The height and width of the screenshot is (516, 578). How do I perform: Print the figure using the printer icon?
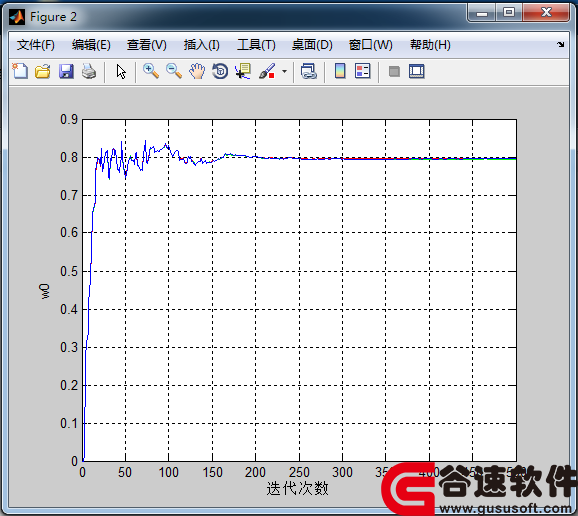[x=89, y=71]
